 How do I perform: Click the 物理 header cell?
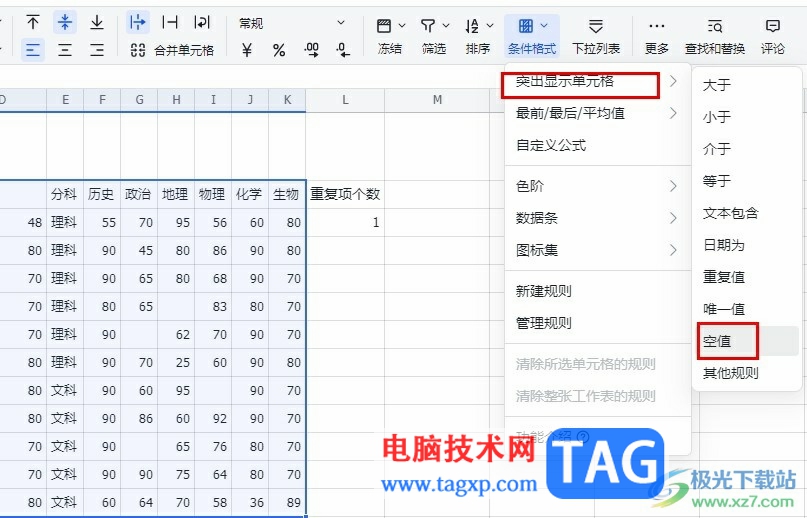tap(214, 194)
